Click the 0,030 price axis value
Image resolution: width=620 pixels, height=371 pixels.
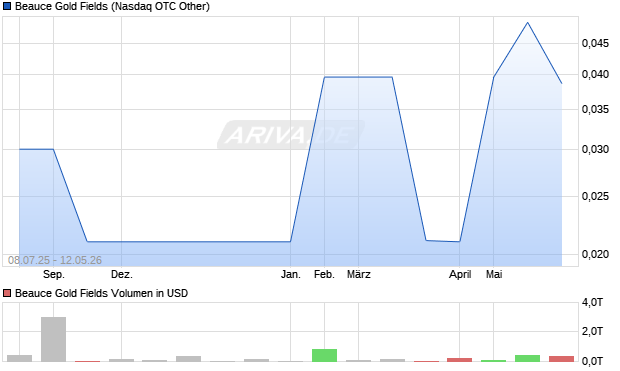[x=595, y=150]
